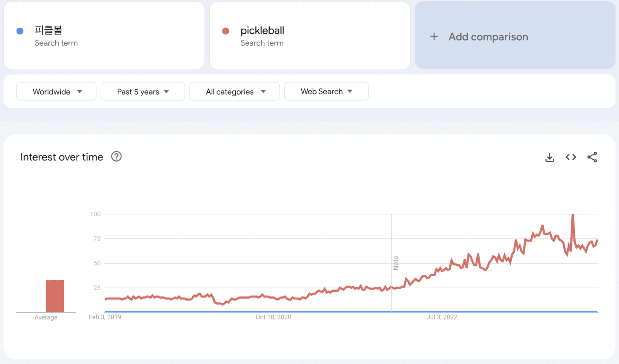Change the Web Search type dropdown
The image size is (619, 364).
[x=327, y=92]
